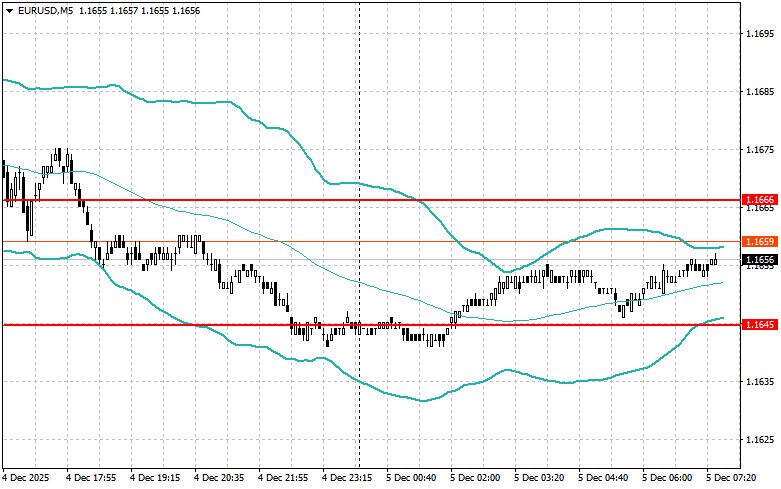Select the 1.1635 price axis value

760,382
